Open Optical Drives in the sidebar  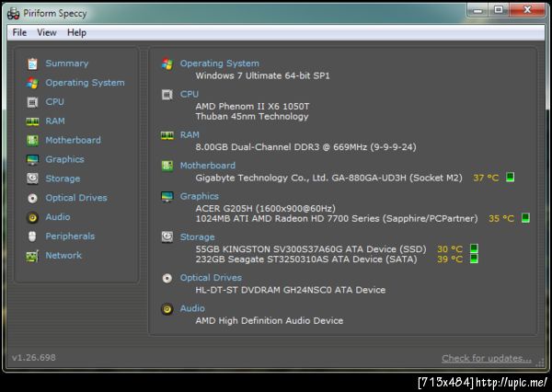76,198
